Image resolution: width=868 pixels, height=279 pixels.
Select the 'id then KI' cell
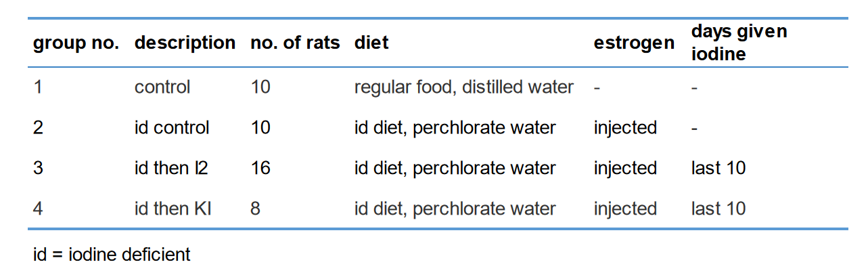(173, 209)
